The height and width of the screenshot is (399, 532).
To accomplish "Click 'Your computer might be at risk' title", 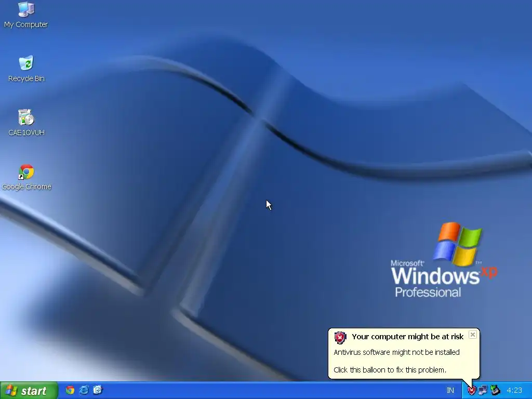I will pos(407,337).
